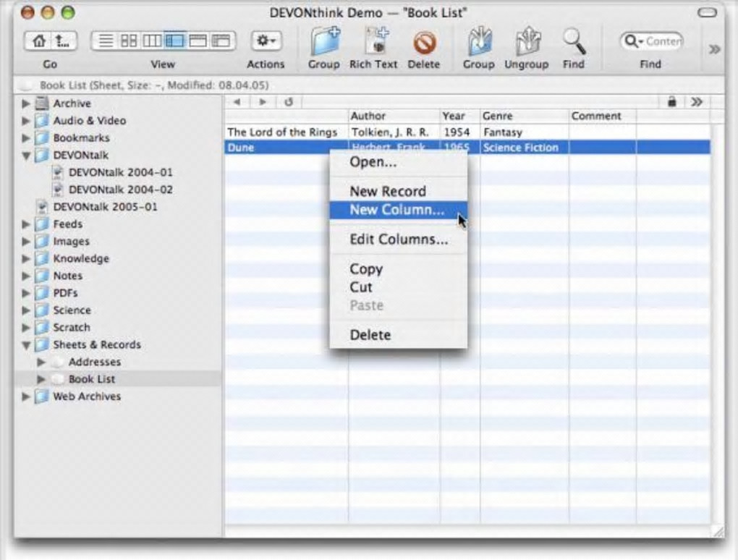
Task: Choose Delete from context menu
Action: tap(399, 335)
